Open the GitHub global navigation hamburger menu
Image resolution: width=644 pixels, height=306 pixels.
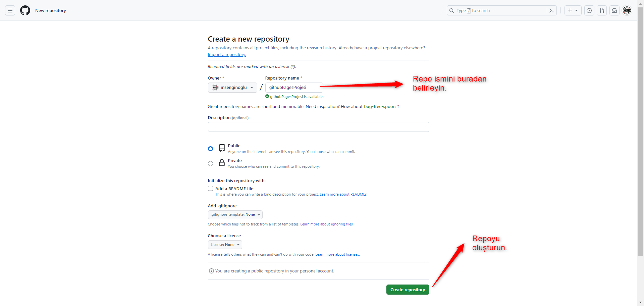(10, 10)
